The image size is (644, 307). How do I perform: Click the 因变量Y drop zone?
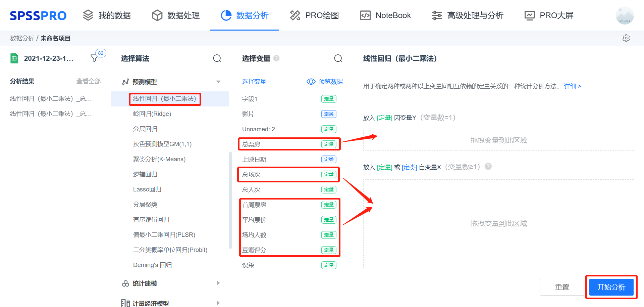click(x=498, y=140)
